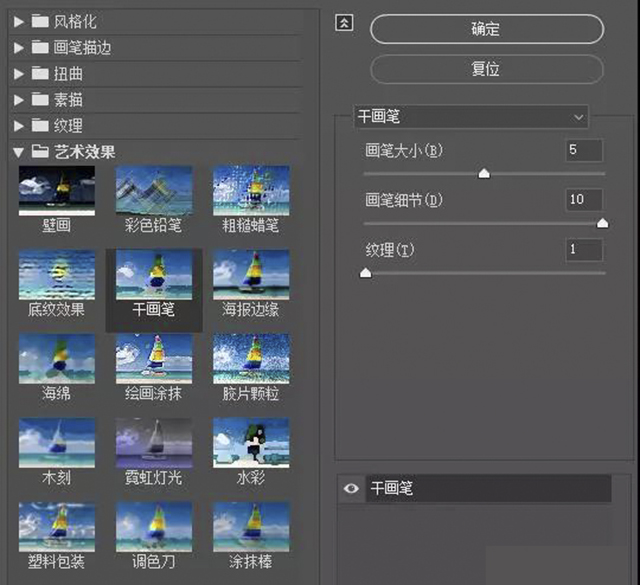Select the 调色刀 filter thumbnail
This screenshot has width=640, height=585.
(154, 527)
